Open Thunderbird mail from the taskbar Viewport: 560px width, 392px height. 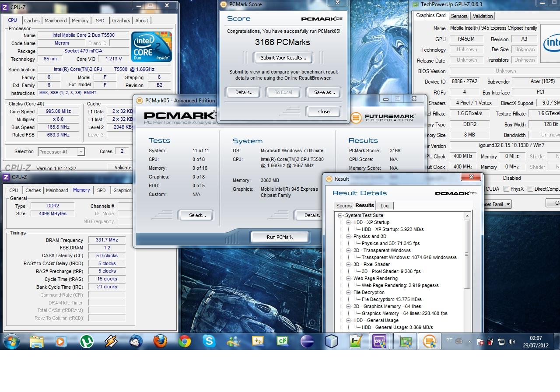136,341
